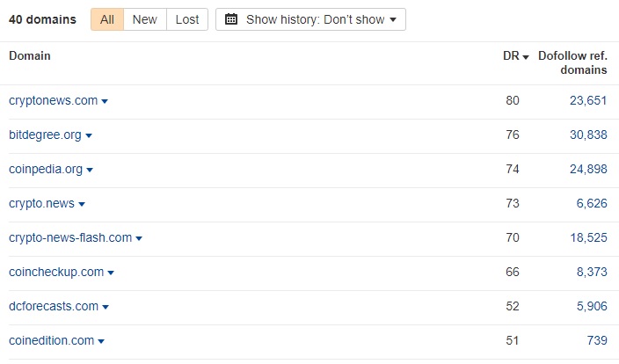Open the 739 ref. domains count for coinedition.com

click(595, 341)
